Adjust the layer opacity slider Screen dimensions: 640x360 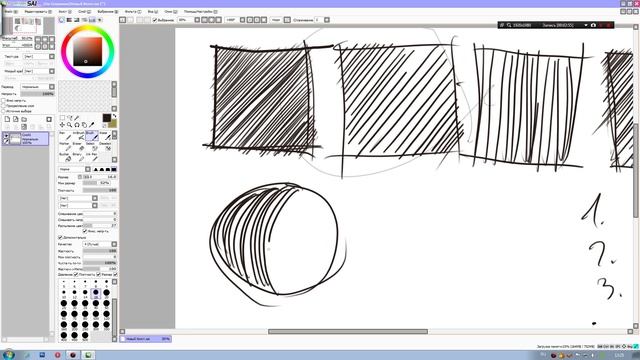tap(37, 94)
